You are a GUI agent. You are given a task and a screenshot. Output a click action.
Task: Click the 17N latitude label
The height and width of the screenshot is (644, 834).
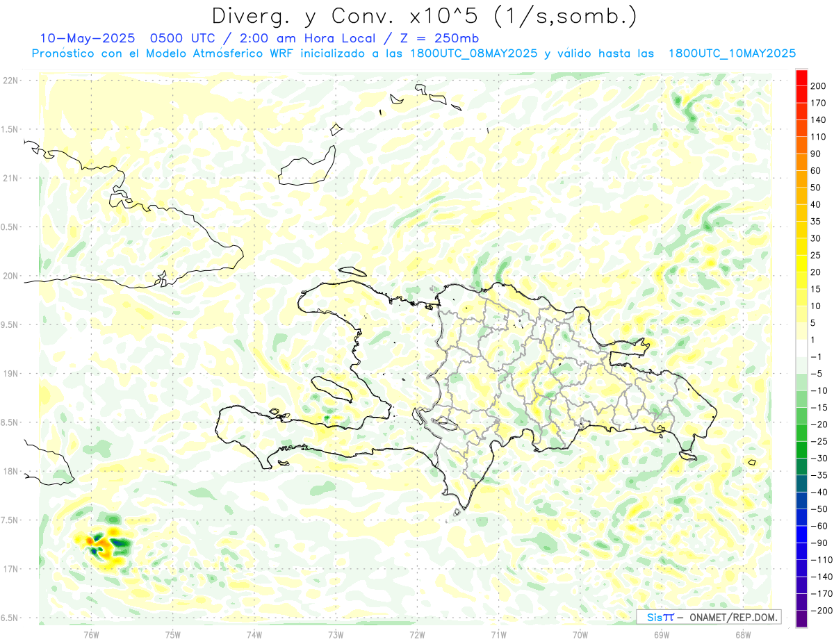click(10, 569)
